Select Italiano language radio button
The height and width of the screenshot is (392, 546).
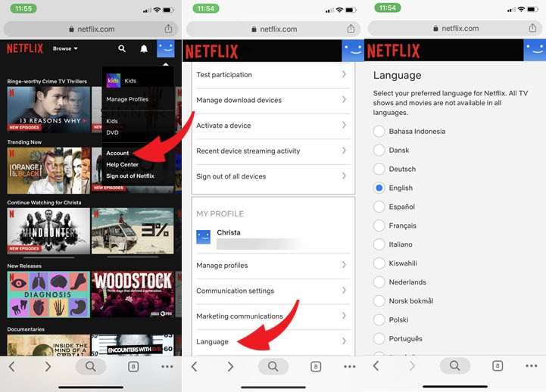pos(379,244)
